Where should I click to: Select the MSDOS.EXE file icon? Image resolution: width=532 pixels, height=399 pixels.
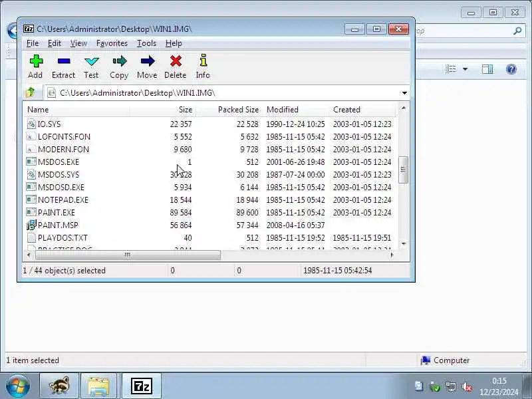pos(31,162)
